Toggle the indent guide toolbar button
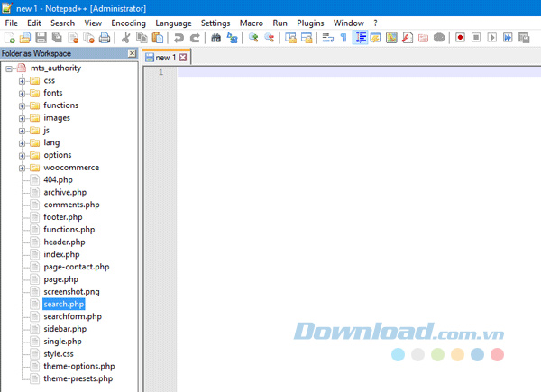The height and width of the screenshot is (392, 541). tap(360, 38)
